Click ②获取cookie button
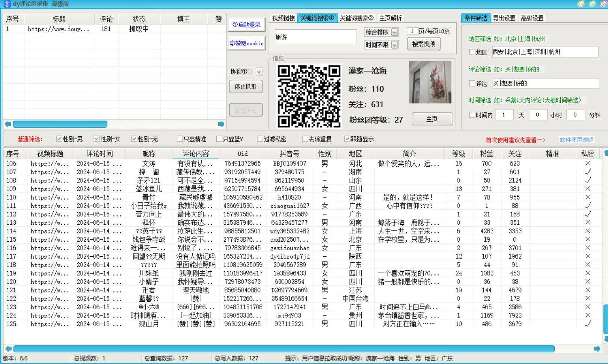 click(246, 44)
